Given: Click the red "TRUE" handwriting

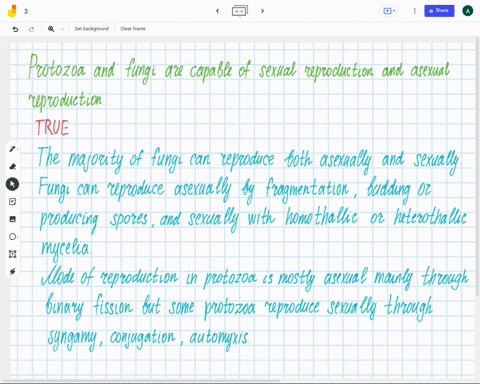Looking at the screenshot, I should coord(52,127).
